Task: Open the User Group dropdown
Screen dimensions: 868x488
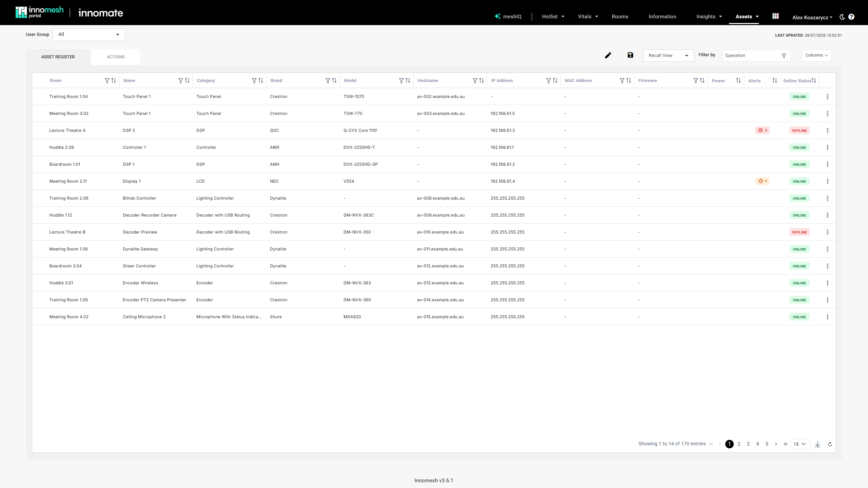Action: 89,35
